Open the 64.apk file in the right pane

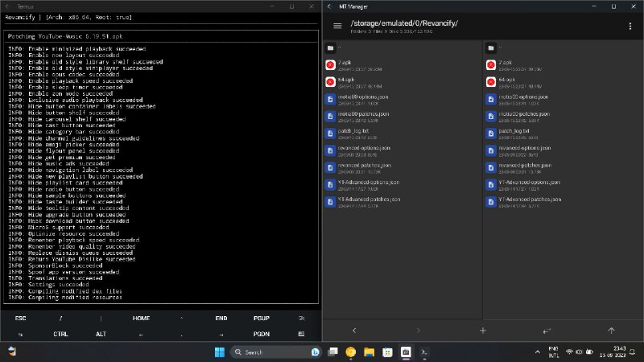click(x=563, y=83)
